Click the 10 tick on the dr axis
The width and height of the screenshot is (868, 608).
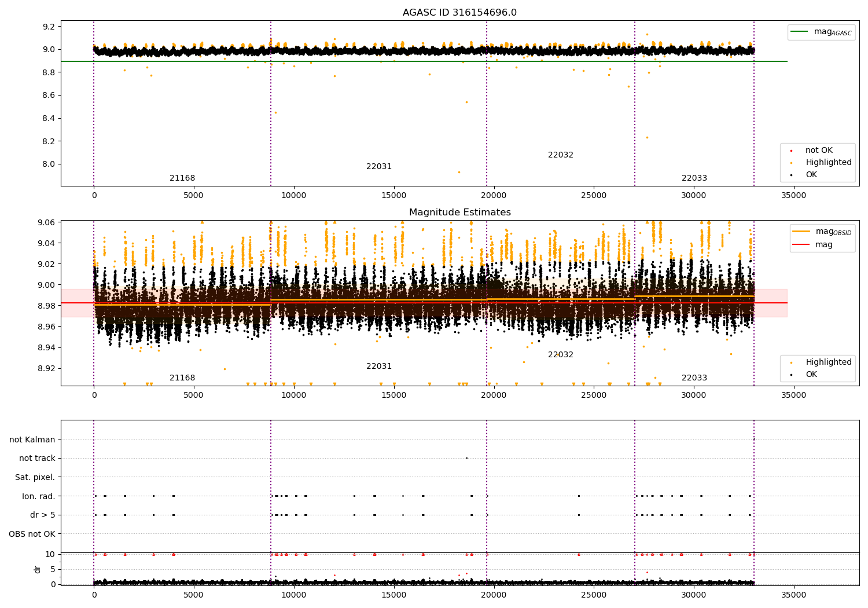pos(50,554)
